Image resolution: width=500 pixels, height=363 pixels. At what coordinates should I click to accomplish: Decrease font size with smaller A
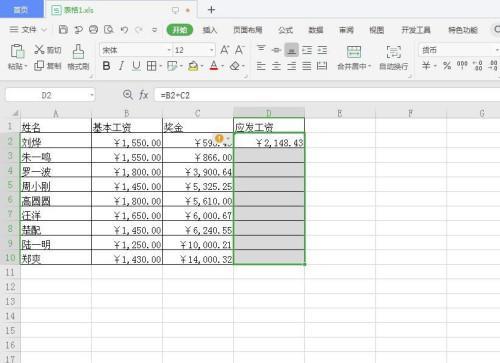click(239, 50)
